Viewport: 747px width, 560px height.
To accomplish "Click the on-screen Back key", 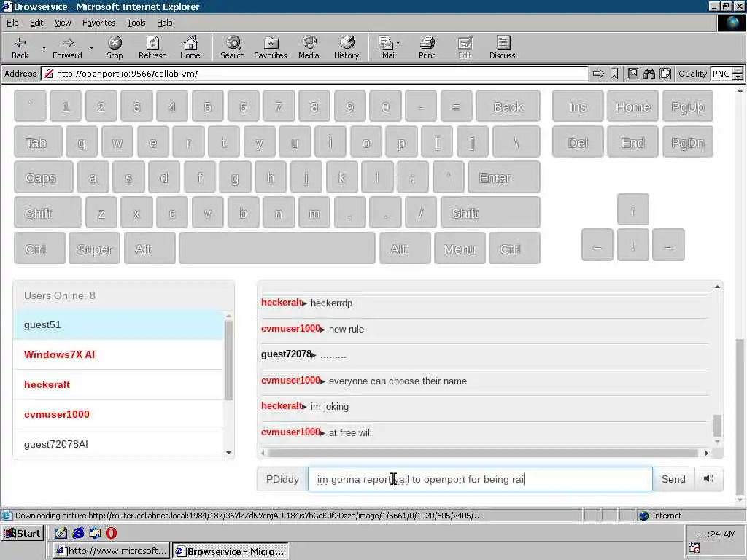I will [508, 106].
